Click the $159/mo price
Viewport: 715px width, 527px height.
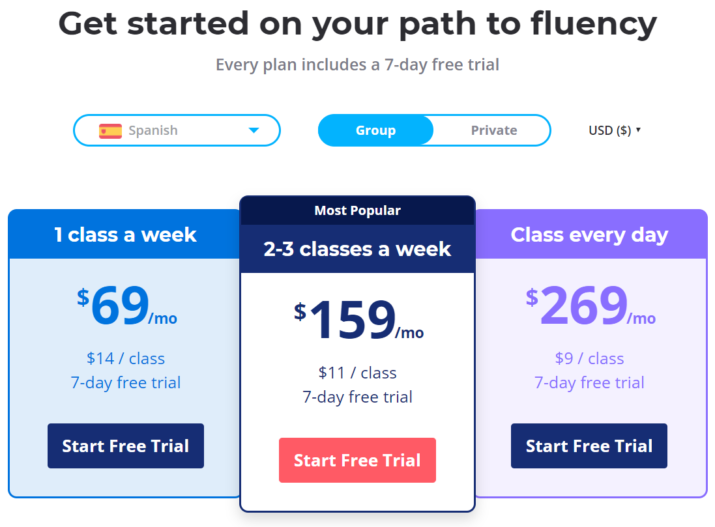coord(358,319)
